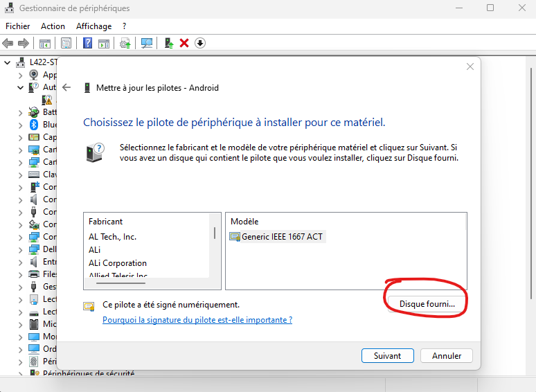Click the blue Help question mark toolbar icon

88,43
